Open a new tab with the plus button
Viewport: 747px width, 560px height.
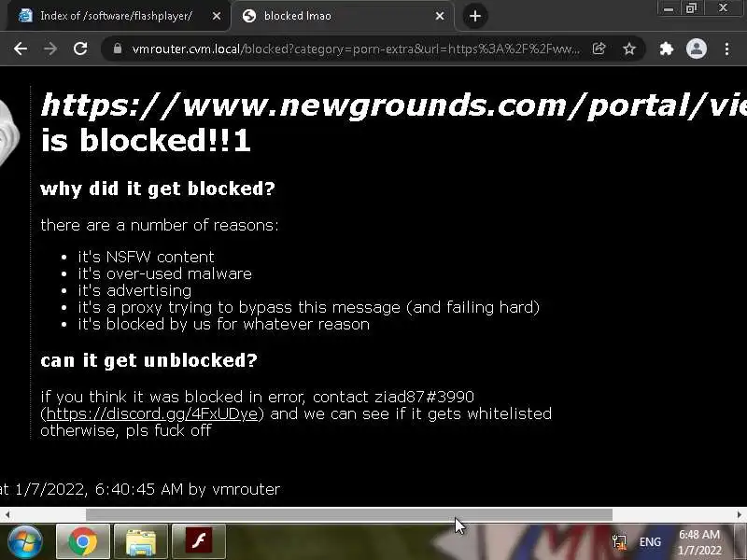[475, 16]
